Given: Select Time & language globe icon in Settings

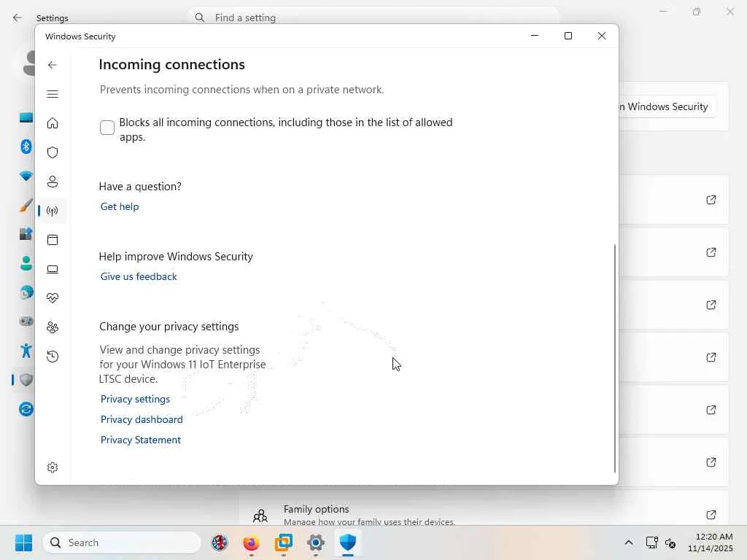Looking at the screenshot, I should (26, 292).
